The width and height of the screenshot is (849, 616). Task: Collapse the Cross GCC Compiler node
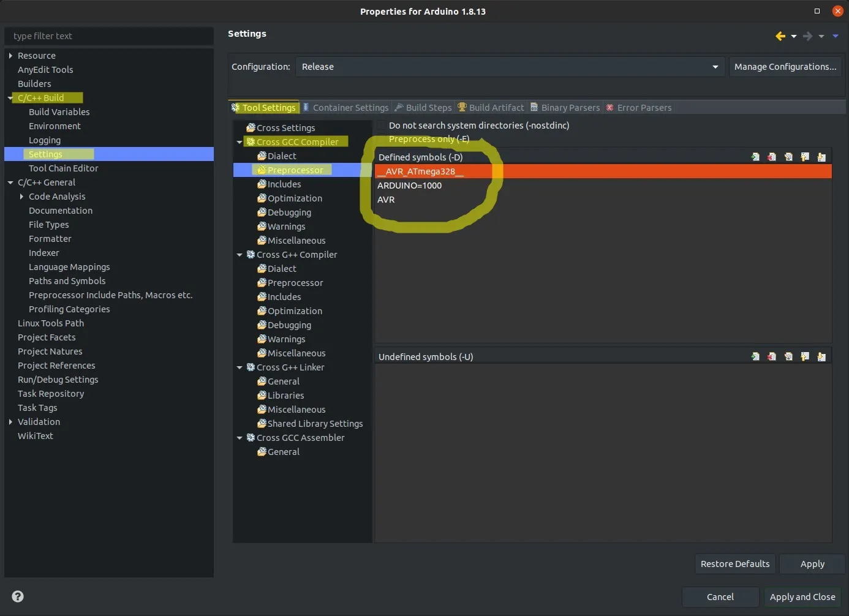click(x=240, y=142)
